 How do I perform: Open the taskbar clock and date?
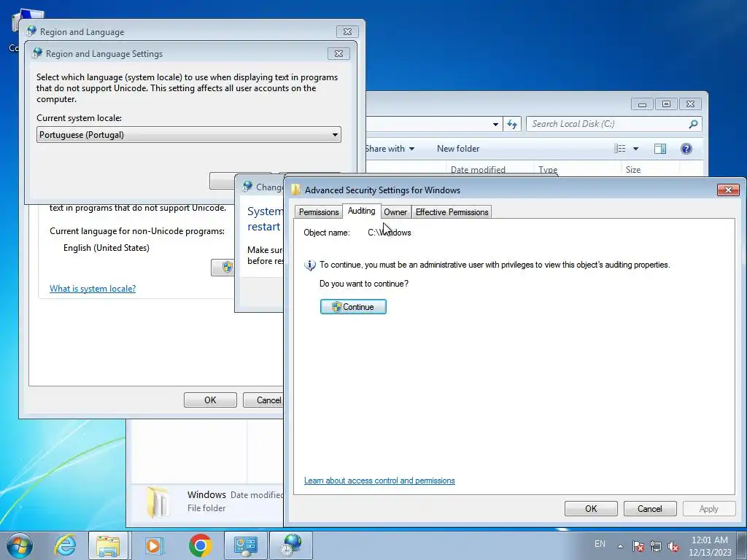(710, 545)
